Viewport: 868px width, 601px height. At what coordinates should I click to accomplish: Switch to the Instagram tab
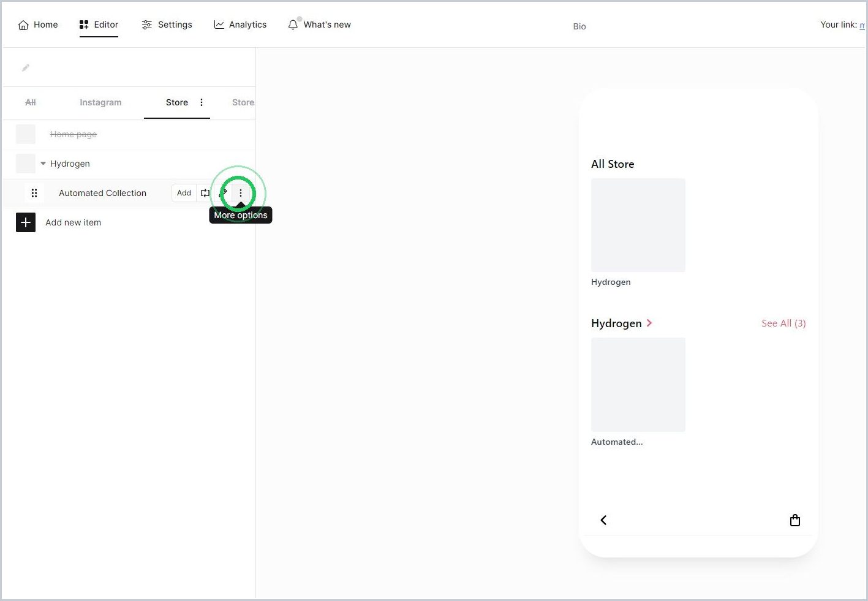100,102
